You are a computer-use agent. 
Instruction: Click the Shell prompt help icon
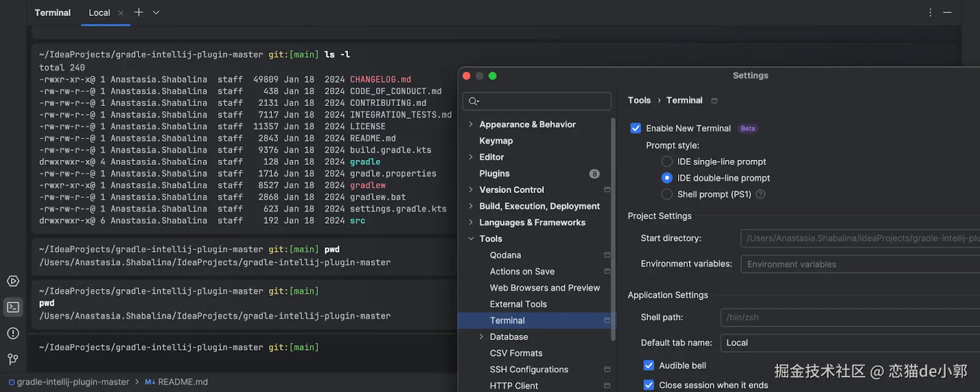[761, 194]
